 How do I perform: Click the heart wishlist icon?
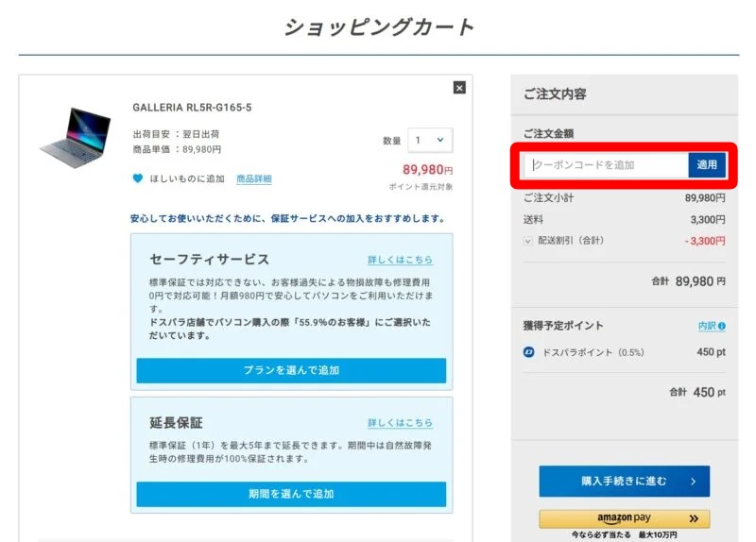coord(137,178)
